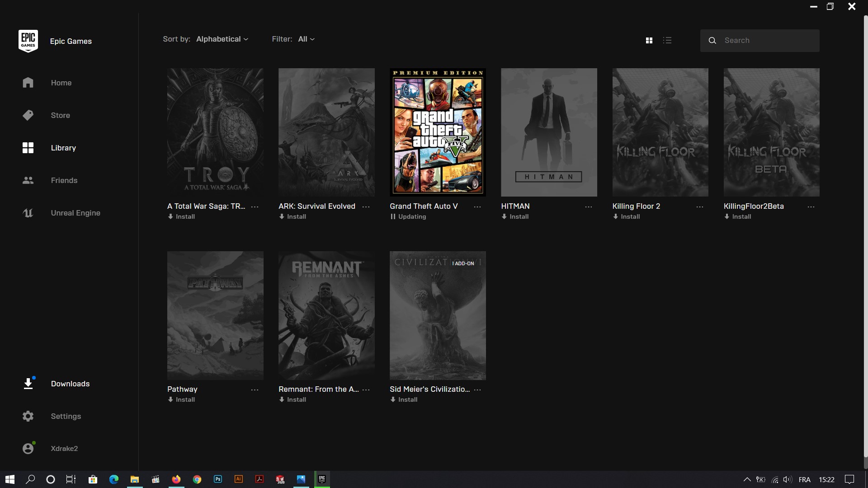Pause Grand Theft Auto V updating

pyautogui.click(x=408, y=216)
